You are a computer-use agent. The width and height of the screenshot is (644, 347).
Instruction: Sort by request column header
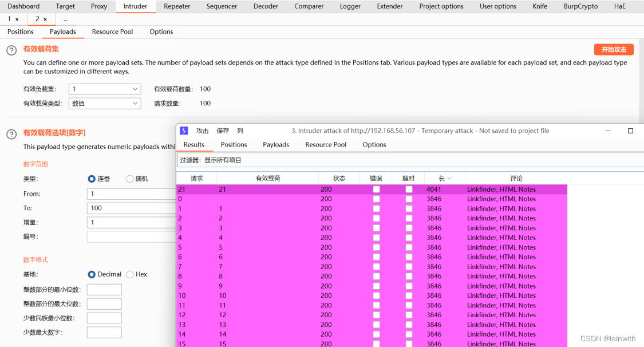tap(197, 178)
